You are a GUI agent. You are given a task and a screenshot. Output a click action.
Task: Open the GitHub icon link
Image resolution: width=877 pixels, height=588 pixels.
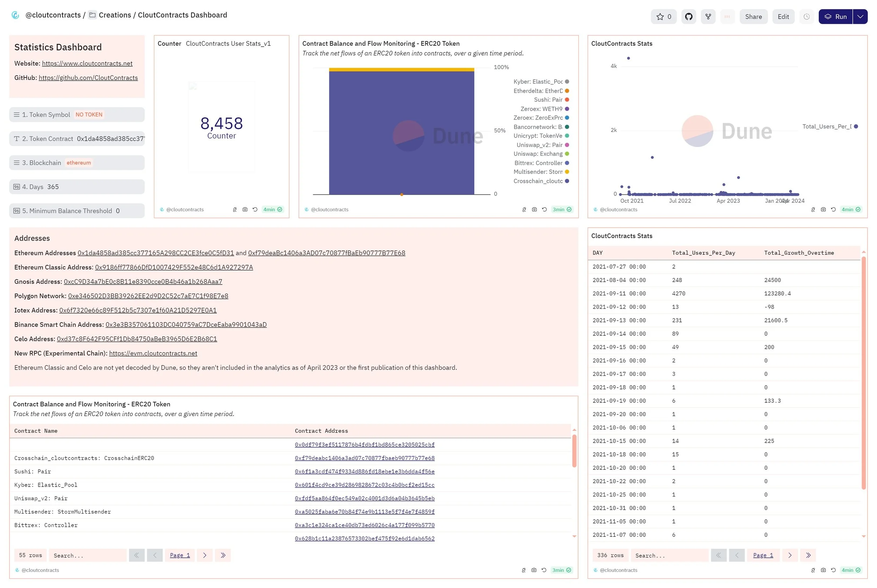(688, 16)
